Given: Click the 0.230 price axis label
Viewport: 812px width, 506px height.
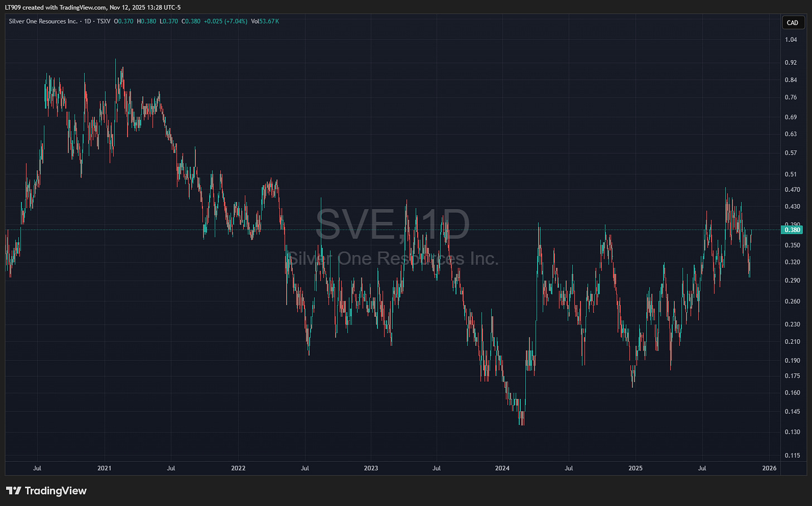Looking at the screenshot, I should click(792, 324).
